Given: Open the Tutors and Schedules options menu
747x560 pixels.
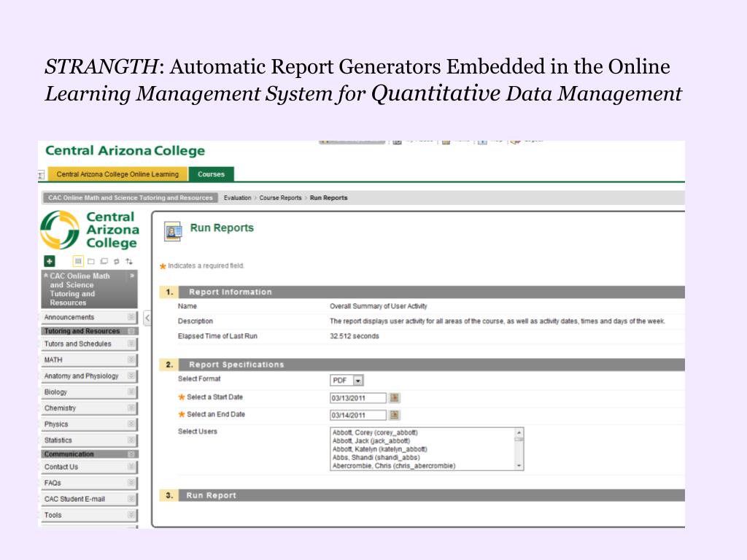Looking at the screenshot, I should point(131,344).
